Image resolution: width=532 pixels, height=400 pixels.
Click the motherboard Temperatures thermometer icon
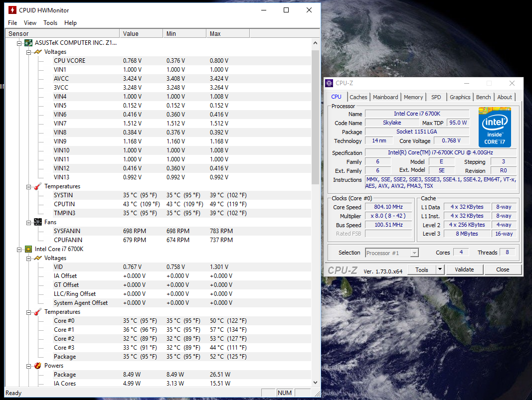[38, 186]
